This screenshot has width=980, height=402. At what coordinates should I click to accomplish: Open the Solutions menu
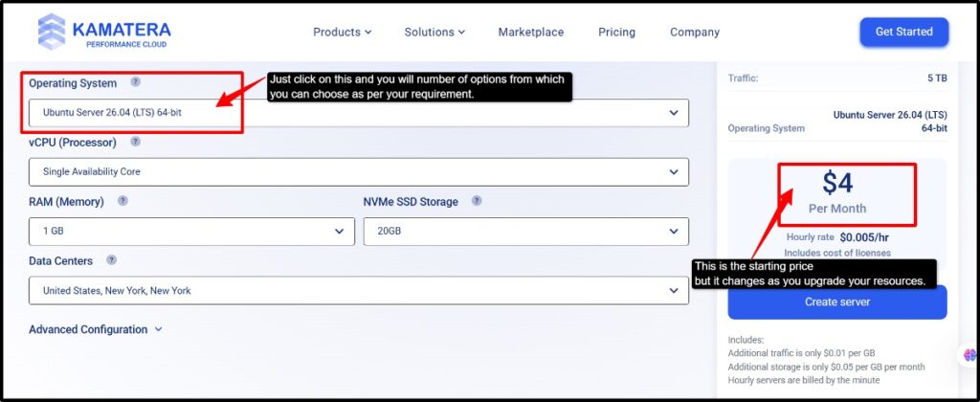click(434, 32)
